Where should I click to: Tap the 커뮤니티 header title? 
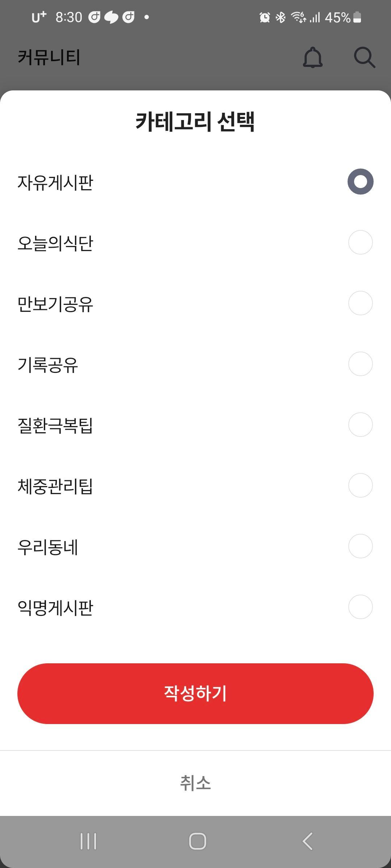click(x=49, y=57)
